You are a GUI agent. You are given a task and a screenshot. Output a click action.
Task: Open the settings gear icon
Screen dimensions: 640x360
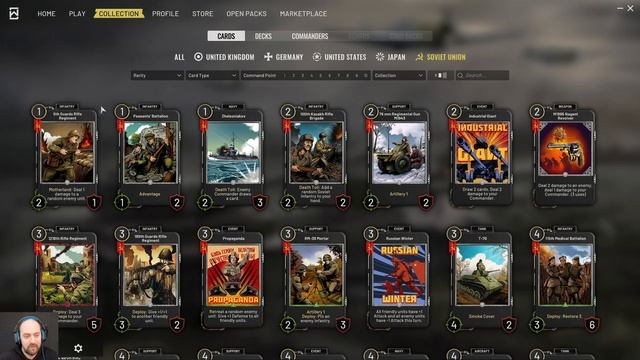(x=78, y=348)
